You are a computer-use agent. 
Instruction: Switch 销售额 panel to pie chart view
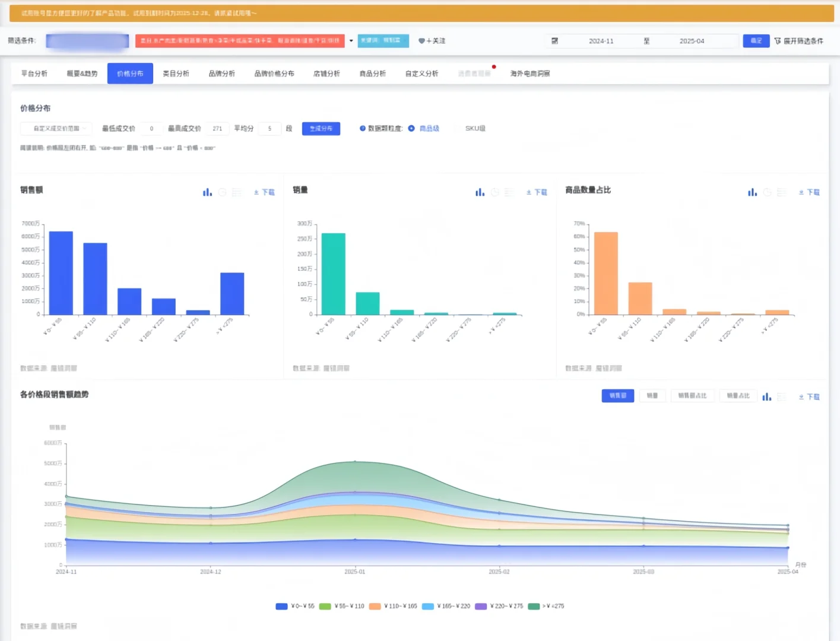[223, 192]
